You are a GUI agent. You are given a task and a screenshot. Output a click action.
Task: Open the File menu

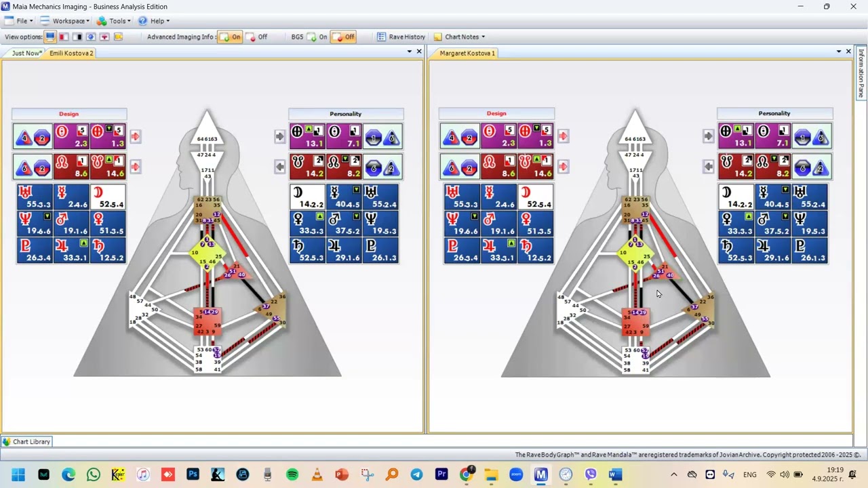tap(19, 21)
